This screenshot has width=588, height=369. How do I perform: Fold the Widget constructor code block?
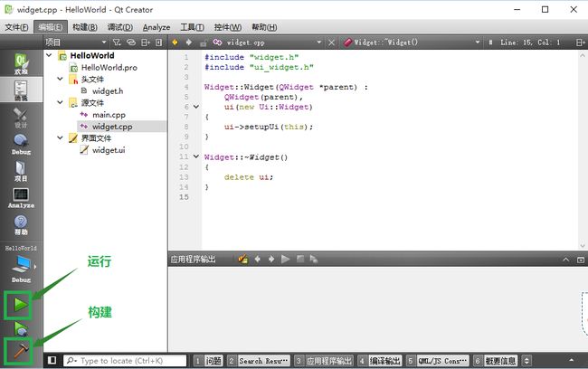(195, 107)
